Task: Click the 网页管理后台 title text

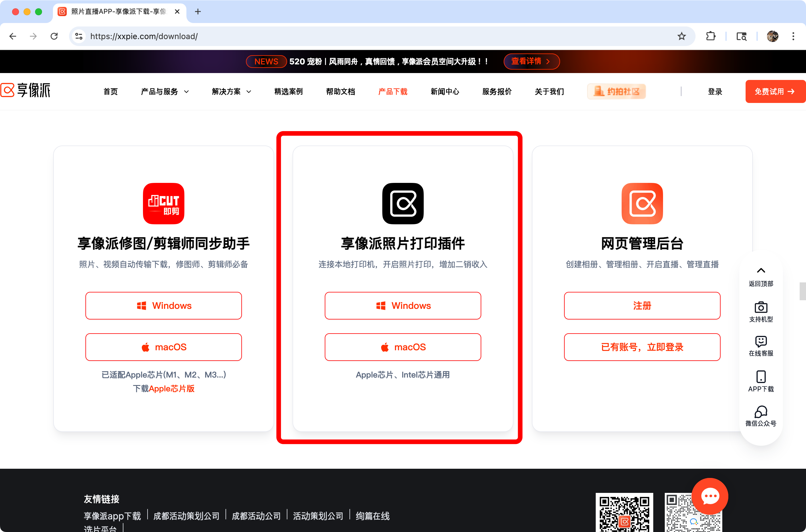Action: 642,244
